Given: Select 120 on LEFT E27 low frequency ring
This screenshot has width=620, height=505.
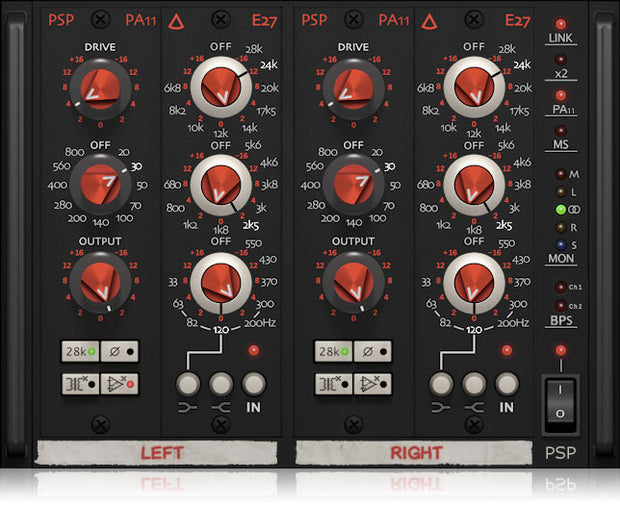Looking at the screenshot, I should point(221,329).
